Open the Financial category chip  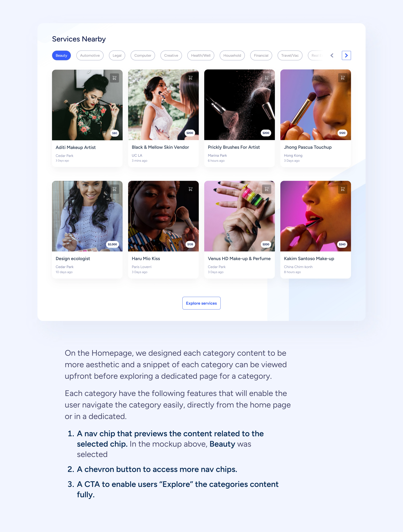point(261,55)
